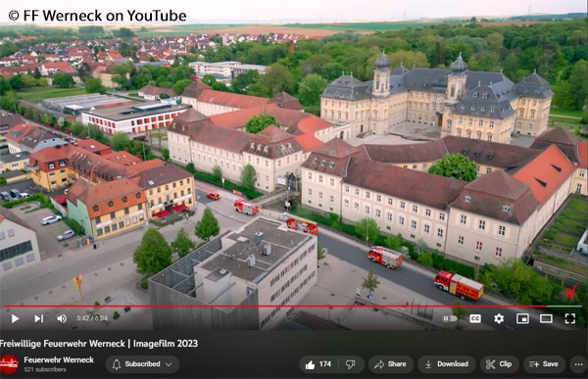588x379 pixels.
Task: Save video to a playlist
Action: (544, 364)
